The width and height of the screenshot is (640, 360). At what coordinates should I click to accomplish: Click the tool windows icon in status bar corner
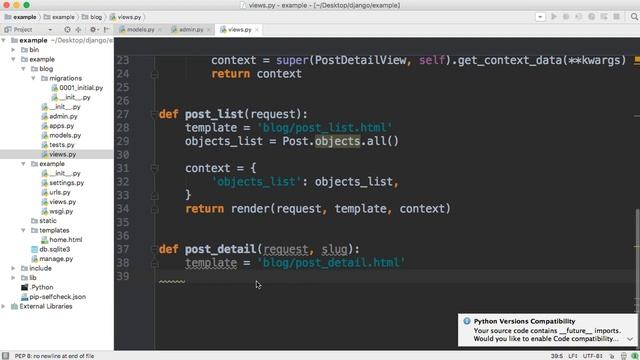click(5, 356)
